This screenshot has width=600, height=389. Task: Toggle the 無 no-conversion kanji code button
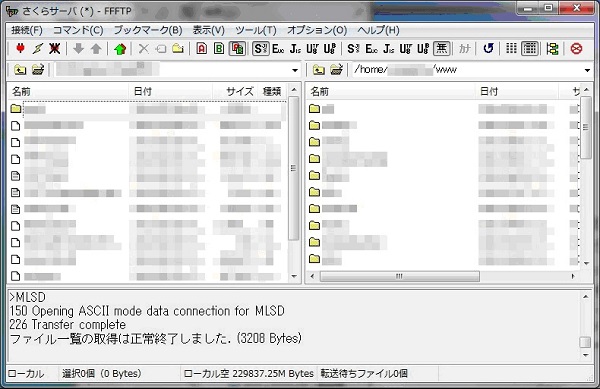(x=441, y=49)
